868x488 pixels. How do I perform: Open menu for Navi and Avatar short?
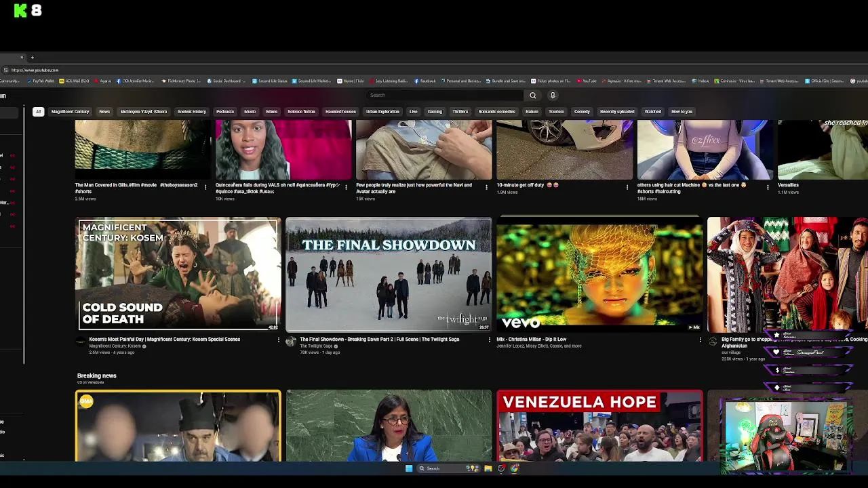486,186
